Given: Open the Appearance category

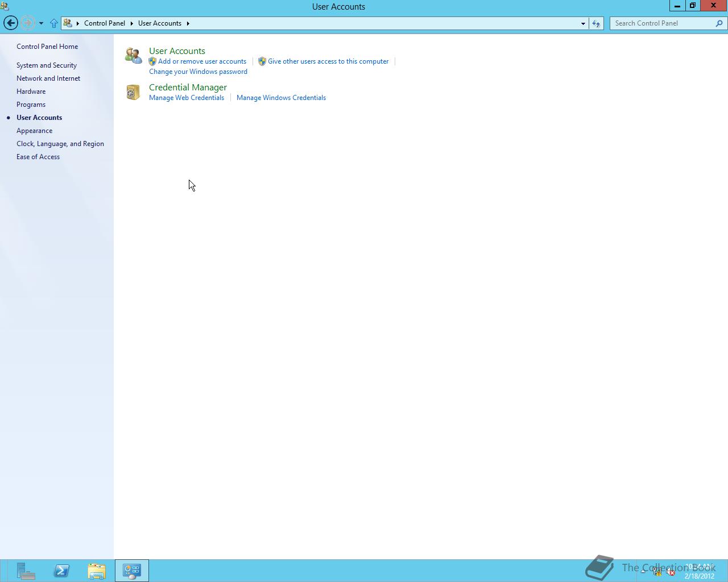Looking at the screenshot, I should pos(35,131).
